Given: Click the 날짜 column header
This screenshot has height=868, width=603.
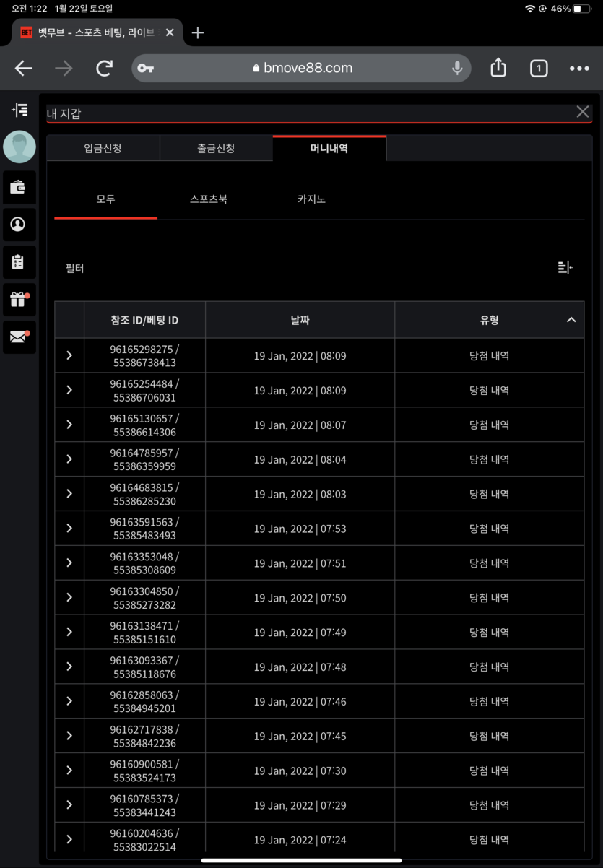Looking at the screenshot, I should 300,320.
